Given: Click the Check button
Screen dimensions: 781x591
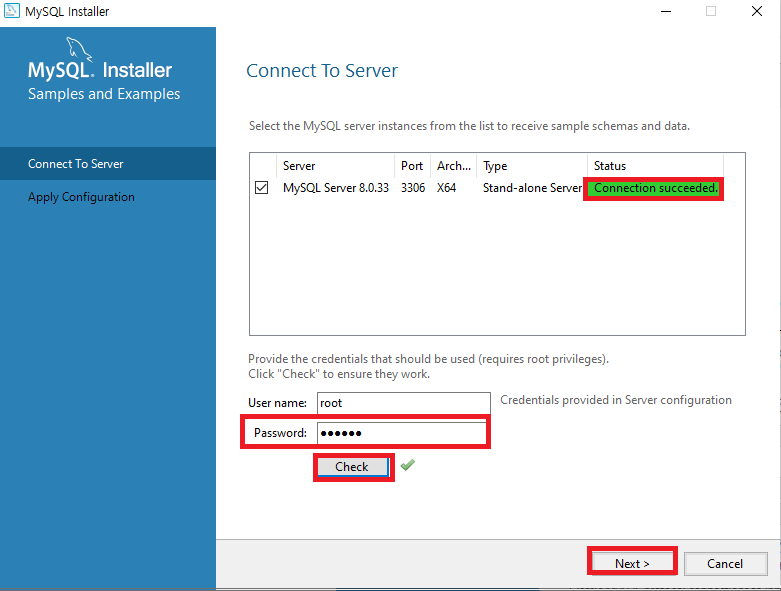Looking at the screenshot, I should (353, 467).
